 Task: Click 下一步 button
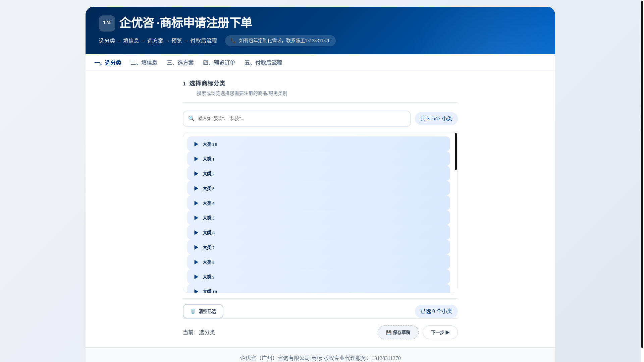pos(440,333)
